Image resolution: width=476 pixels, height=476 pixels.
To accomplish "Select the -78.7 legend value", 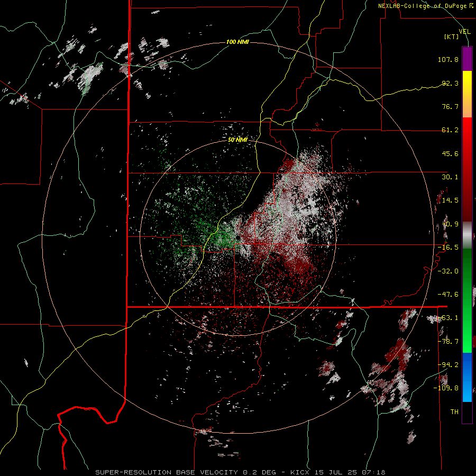I will [x=448, y=342].
